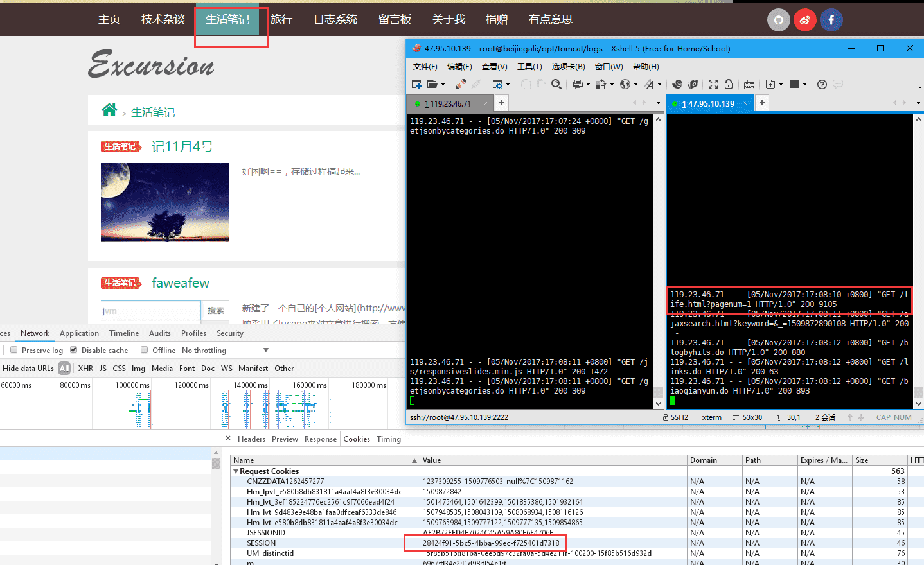Toggle Xshell full screen mode icon
The height and width of the screenshot is (565, 924).
click(713, 84)
